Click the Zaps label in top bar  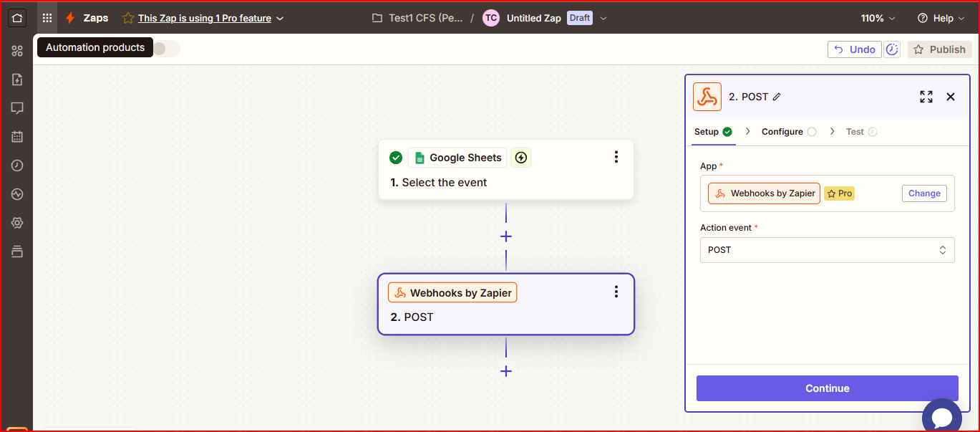tap(96, 18)
